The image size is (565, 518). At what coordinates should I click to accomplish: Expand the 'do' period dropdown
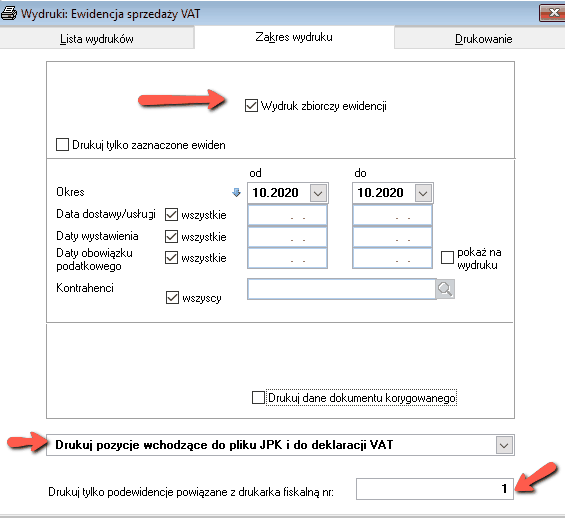click(423, 193)
